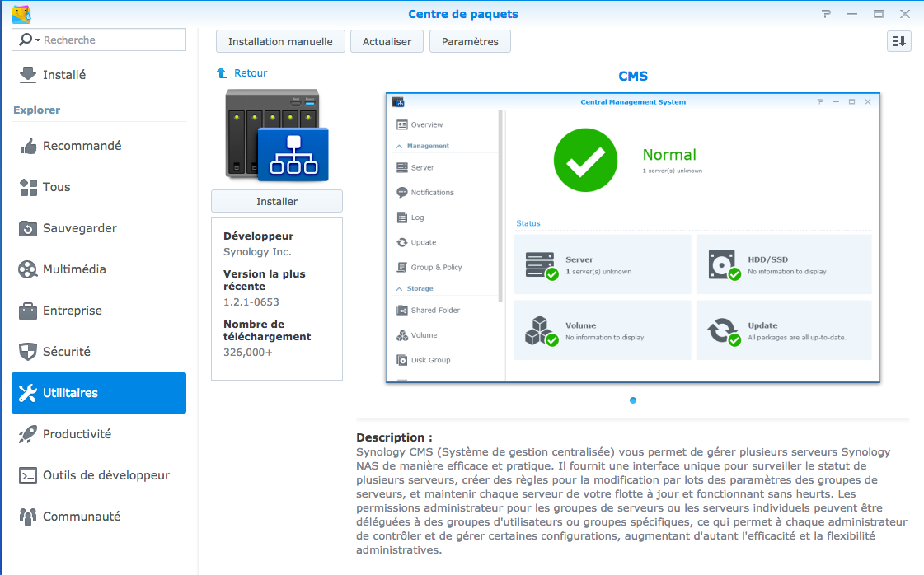
Task: Click the Outils de développeur terminal icon
Action: point(28,475)
